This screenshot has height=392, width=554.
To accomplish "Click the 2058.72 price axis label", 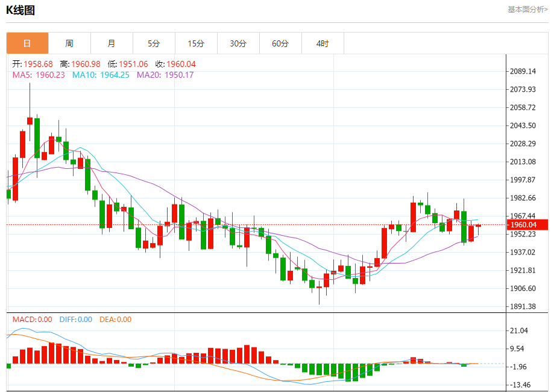I will point(523,107).
